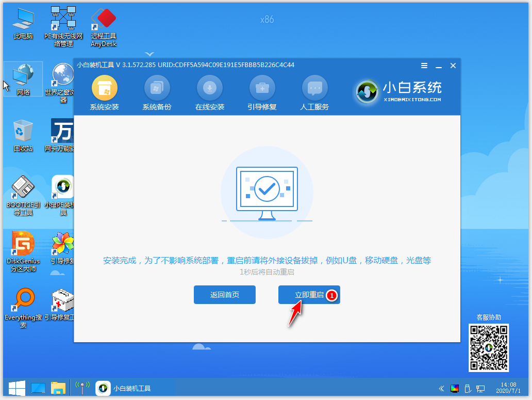Click the desktop monitor taskbar icon
532x400 pixels.
pos(38,388)
